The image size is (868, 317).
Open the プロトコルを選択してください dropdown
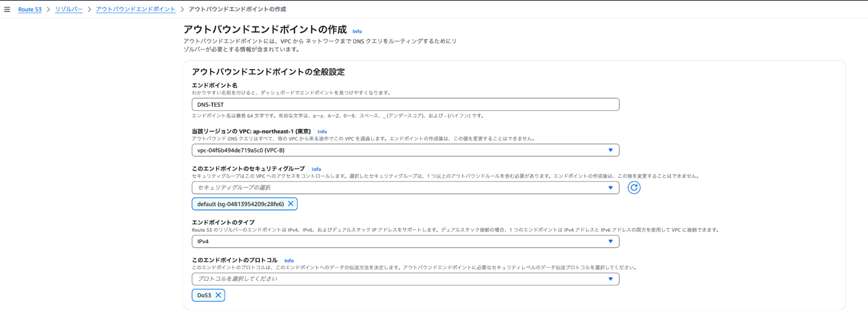pyautogui.click(x=405, y=279)
